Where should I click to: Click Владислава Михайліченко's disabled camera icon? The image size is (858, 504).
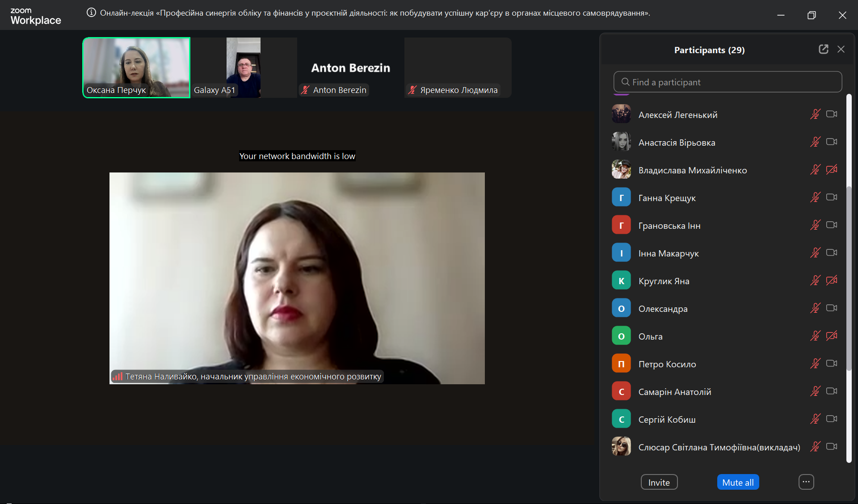coord(831,170)
